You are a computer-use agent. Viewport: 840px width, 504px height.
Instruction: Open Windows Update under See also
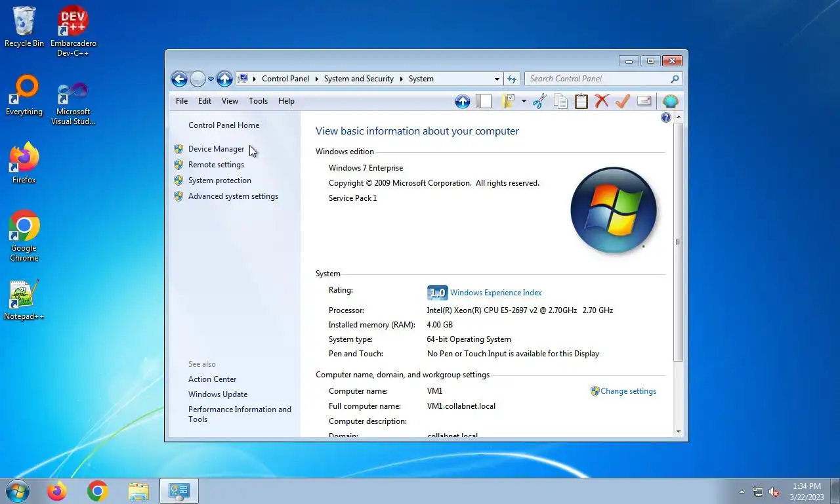tap(218, 394)
